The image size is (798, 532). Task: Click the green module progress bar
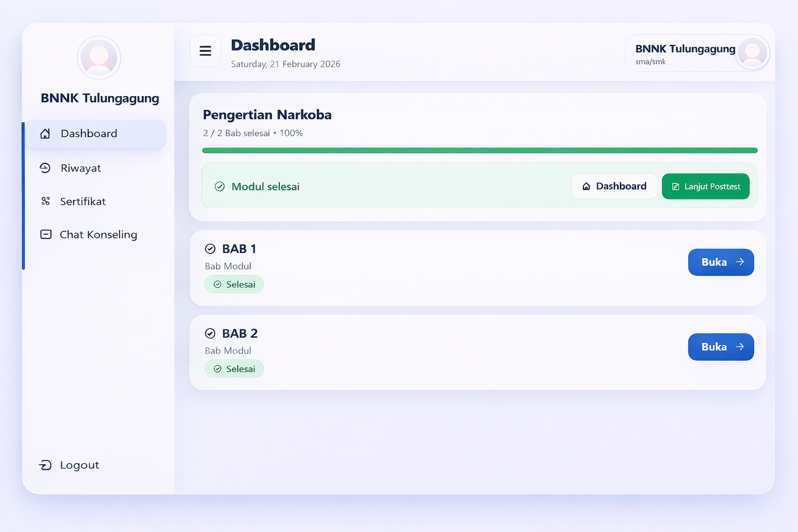[x=480, y=151]
